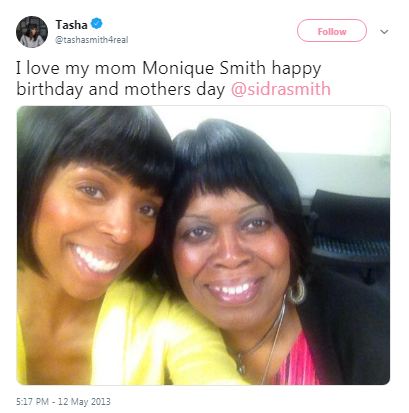Click the 12 May 2013 date
This screenshot has width=409, height=413.
pos(84,401)
